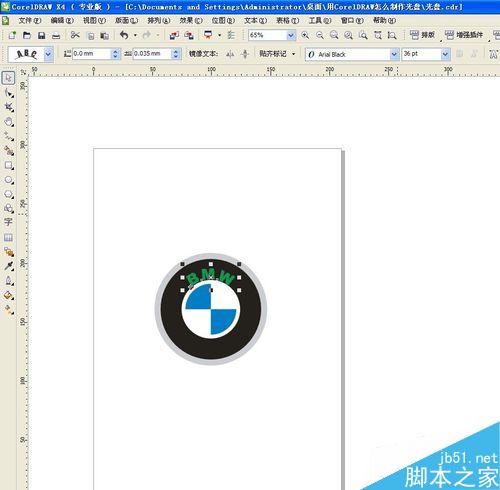Print the document
500x490 pixels.
[56, 35]
